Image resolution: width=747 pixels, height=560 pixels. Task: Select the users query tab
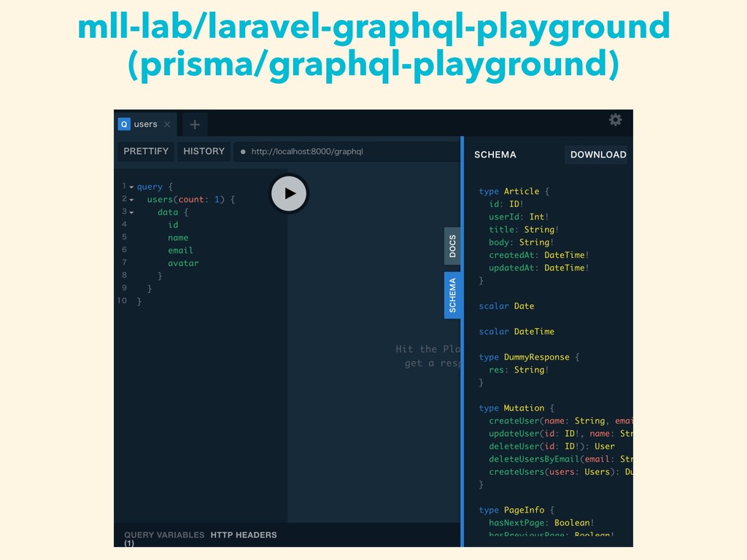146,124
